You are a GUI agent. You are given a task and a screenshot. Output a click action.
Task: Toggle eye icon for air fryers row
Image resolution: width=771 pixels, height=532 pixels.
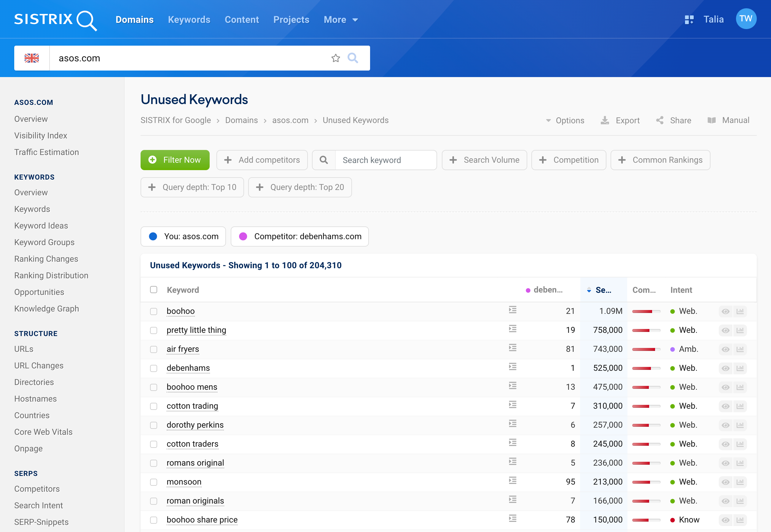tap(725, 350)
